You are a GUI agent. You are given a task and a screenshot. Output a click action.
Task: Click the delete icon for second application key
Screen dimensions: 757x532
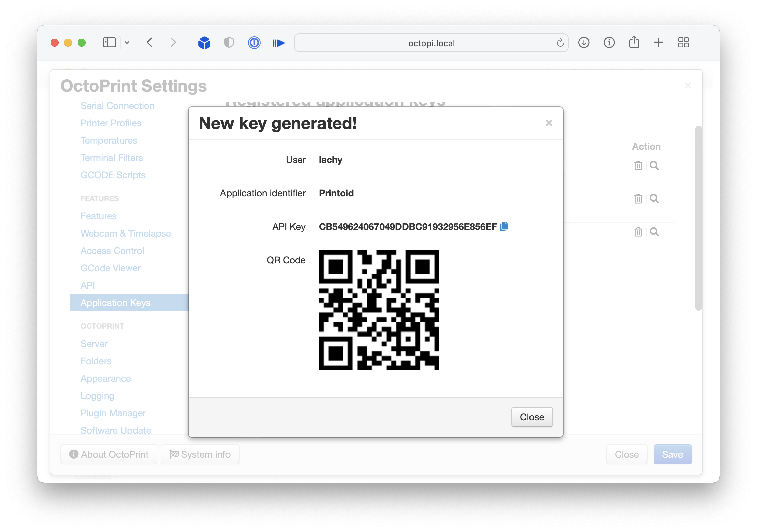point(638,198)
